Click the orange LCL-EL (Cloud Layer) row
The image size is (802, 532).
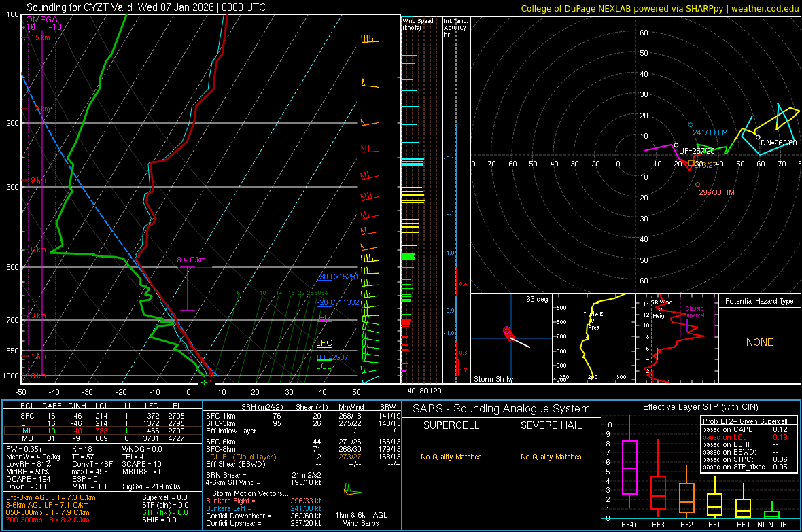click(x=303, y=457)
